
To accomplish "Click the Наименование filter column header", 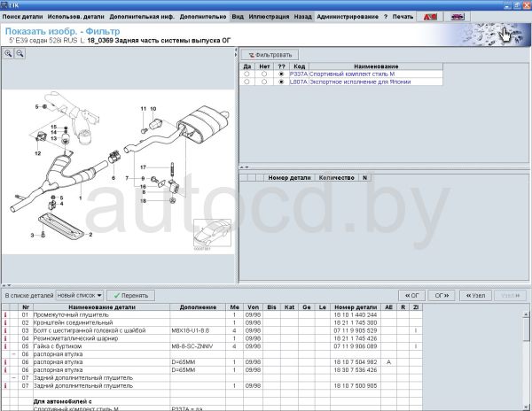I will coord(376,66).
